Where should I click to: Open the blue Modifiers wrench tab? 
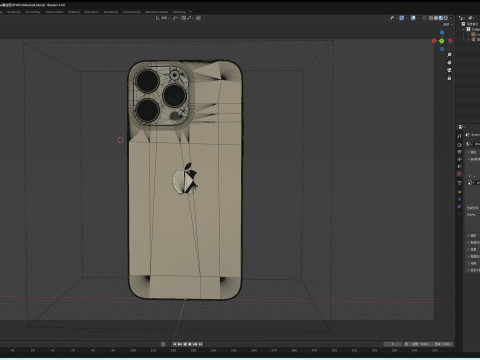click(459, 199)
